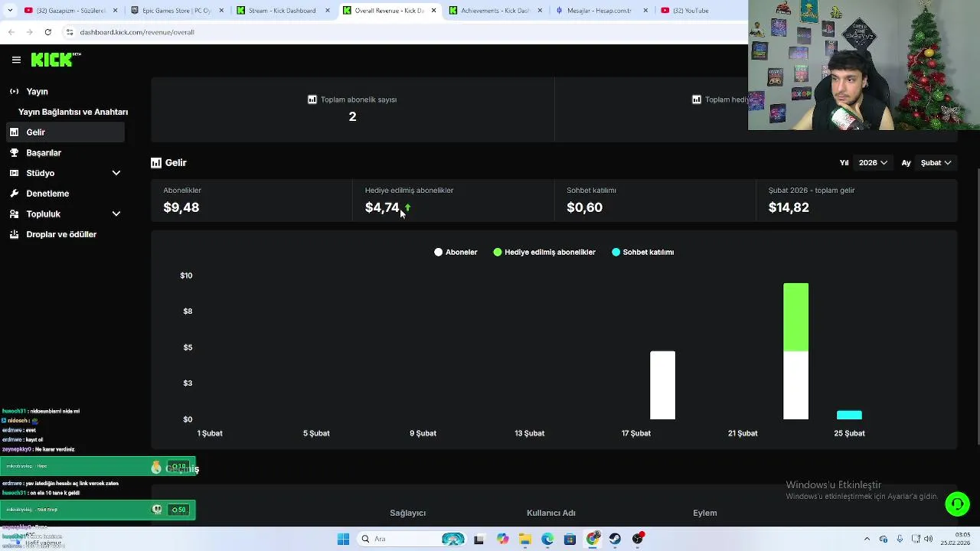Click the Gelir chart icon in sidebar
The image size is (980, 551).
click(14, 132)
